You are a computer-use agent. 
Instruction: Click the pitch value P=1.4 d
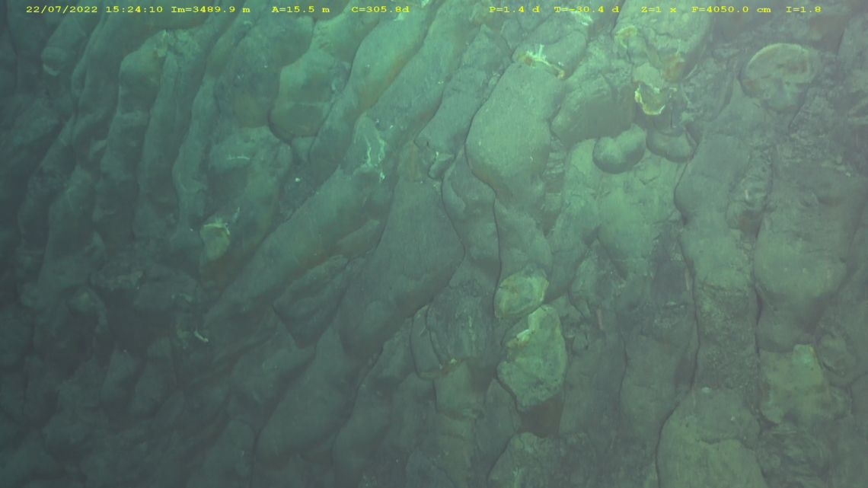[514, 9]
